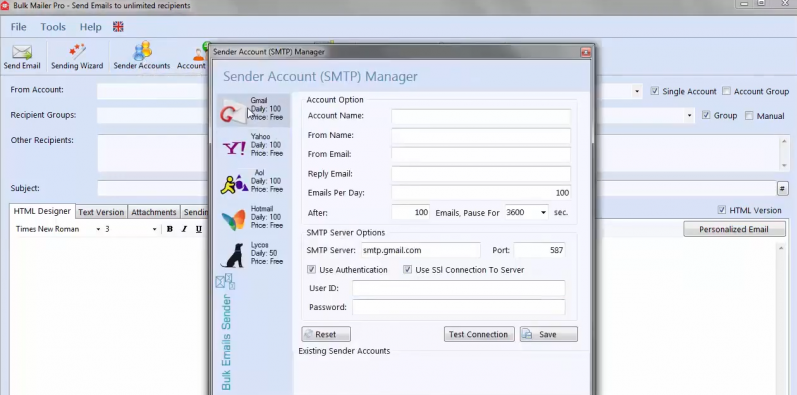The width and height of the screenshot is (797, 395).
Task: Click the Bulk Mailer Pro title bar icon
Action: coord(5,6)
